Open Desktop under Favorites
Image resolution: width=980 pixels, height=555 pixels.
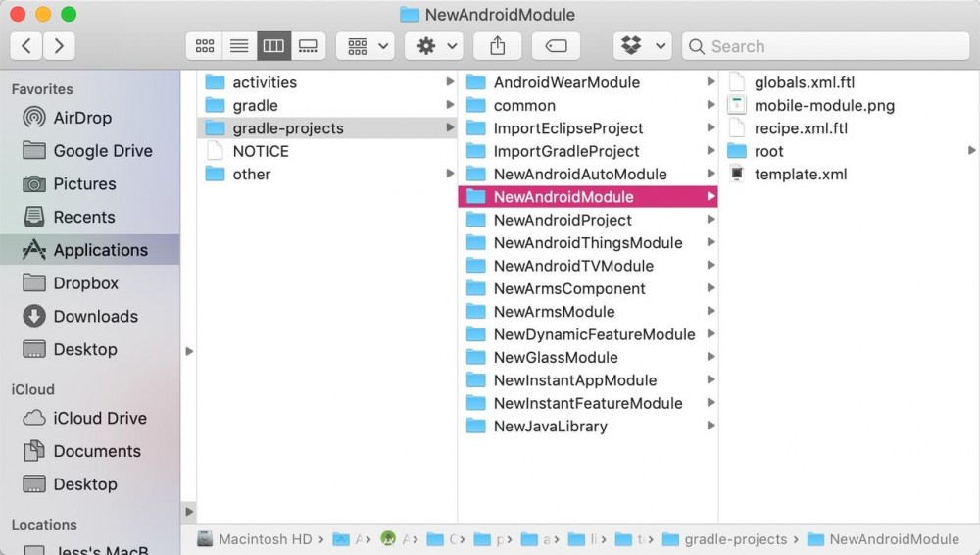[90, 349]
